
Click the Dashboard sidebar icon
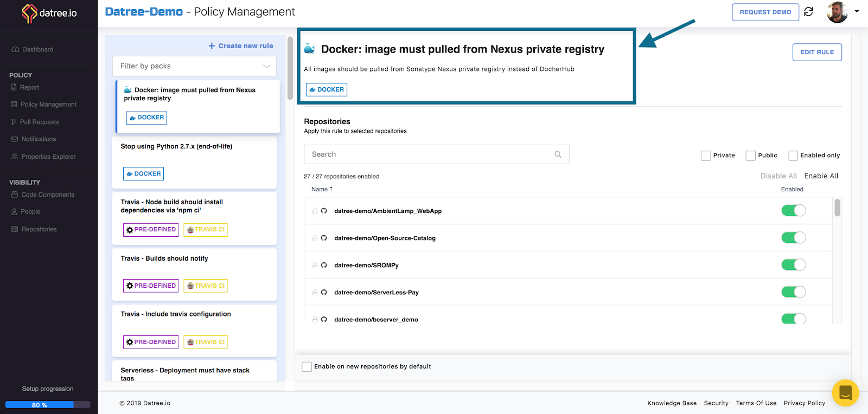point(15,49)
